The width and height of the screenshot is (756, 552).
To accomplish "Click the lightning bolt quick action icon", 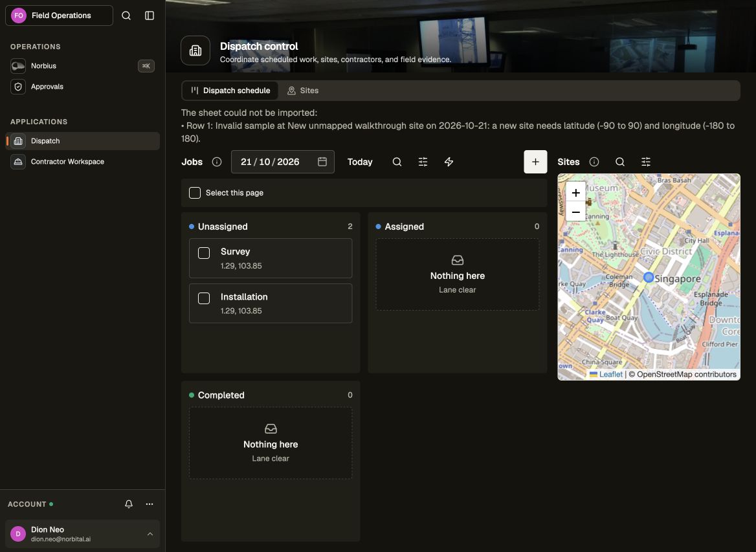I will (x=449, y=162).
